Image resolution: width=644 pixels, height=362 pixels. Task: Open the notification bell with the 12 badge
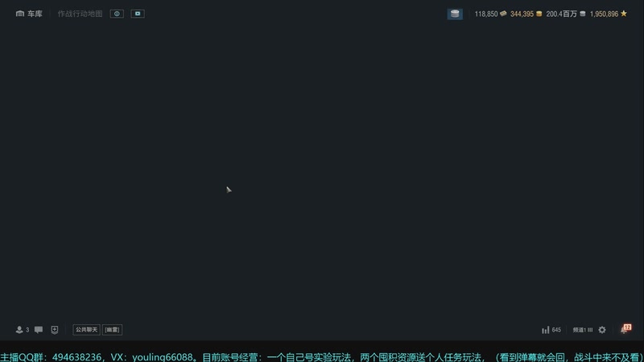(x=625, y=329)
